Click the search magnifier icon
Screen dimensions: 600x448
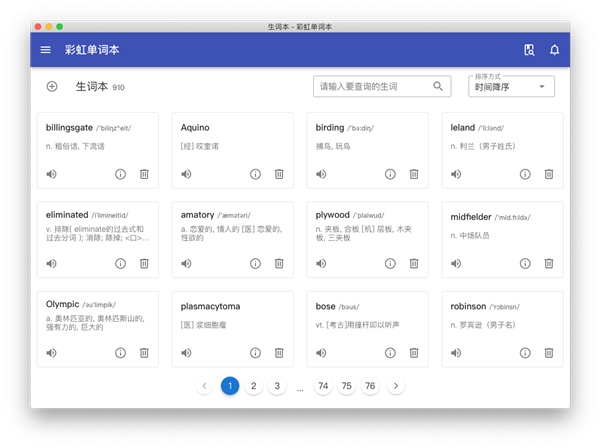click(438, 87)
